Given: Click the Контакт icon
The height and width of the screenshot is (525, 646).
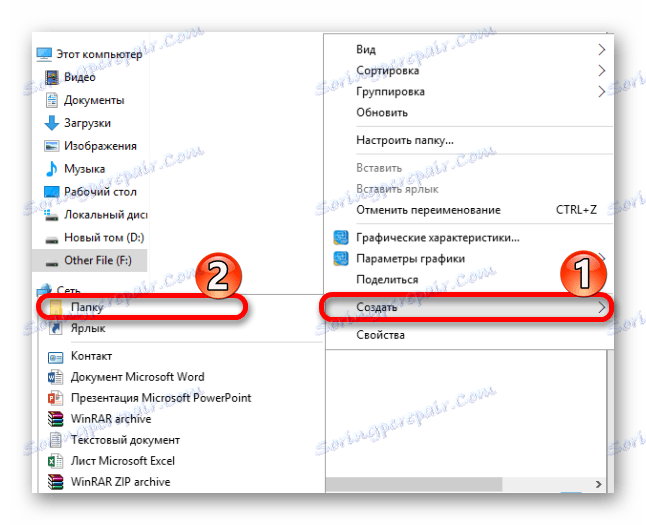Looking at the screenshot, I should (x=55, y=357).
